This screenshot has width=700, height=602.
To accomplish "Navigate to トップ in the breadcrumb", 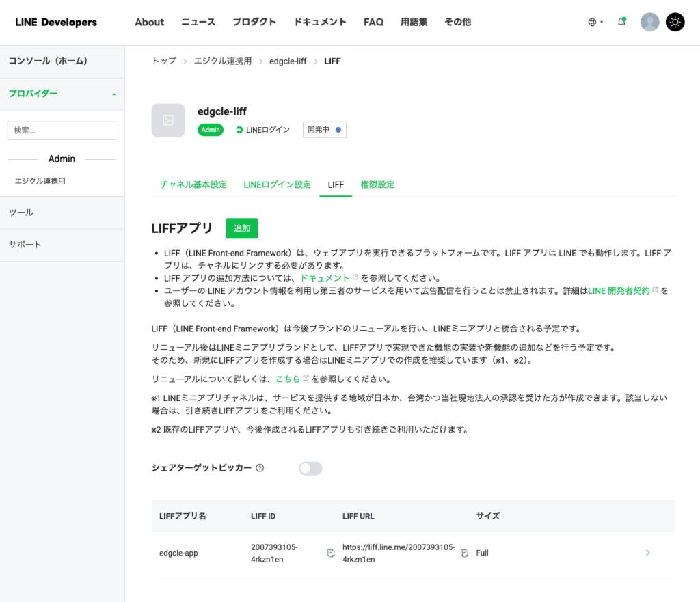I will (164, 61).
